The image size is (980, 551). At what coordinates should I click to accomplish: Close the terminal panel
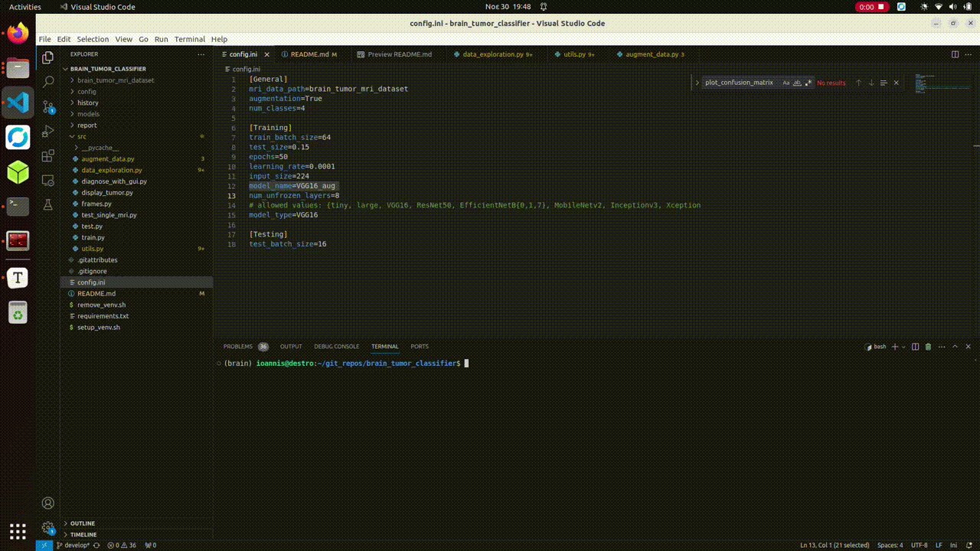click(969, 347)
